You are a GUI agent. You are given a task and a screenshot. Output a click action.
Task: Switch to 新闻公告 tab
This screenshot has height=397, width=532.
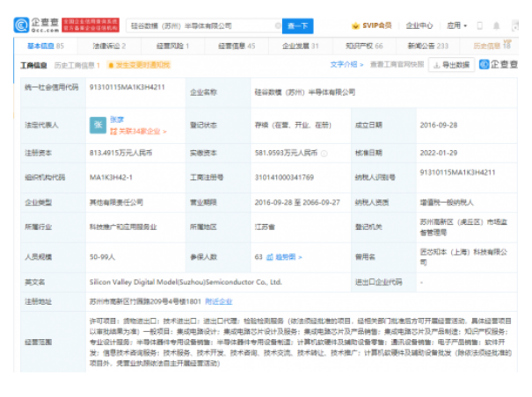click(x=428, y=46)
